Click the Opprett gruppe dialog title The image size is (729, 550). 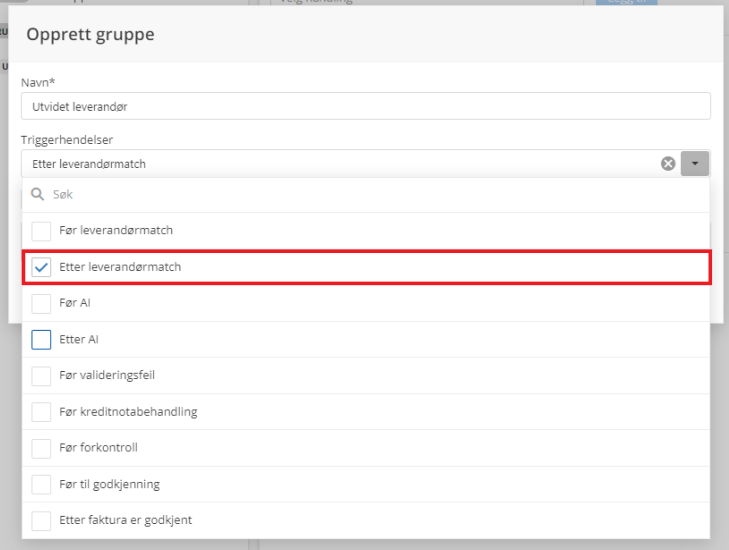point(90,35)
